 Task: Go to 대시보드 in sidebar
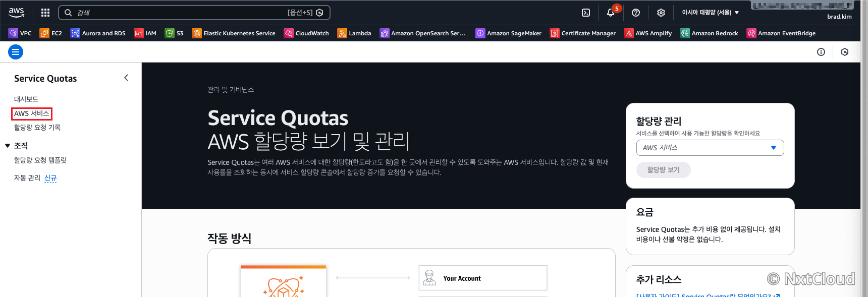[x=26, y=99]
